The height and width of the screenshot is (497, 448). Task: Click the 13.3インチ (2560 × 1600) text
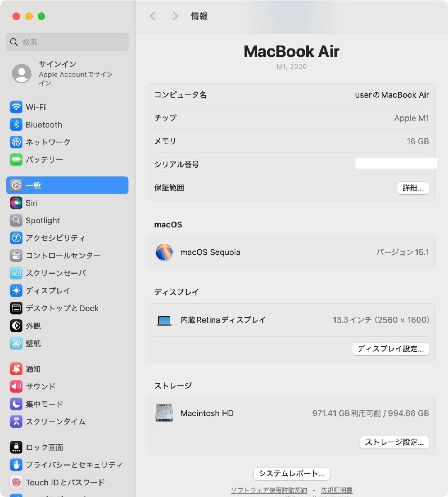click(381, 320)
